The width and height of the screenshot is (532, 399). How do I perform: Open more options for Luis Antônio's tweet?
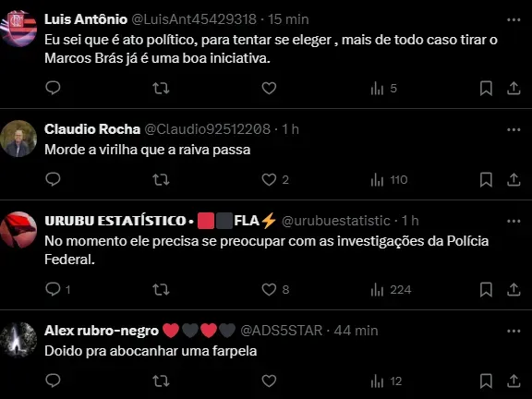point(514,19)
